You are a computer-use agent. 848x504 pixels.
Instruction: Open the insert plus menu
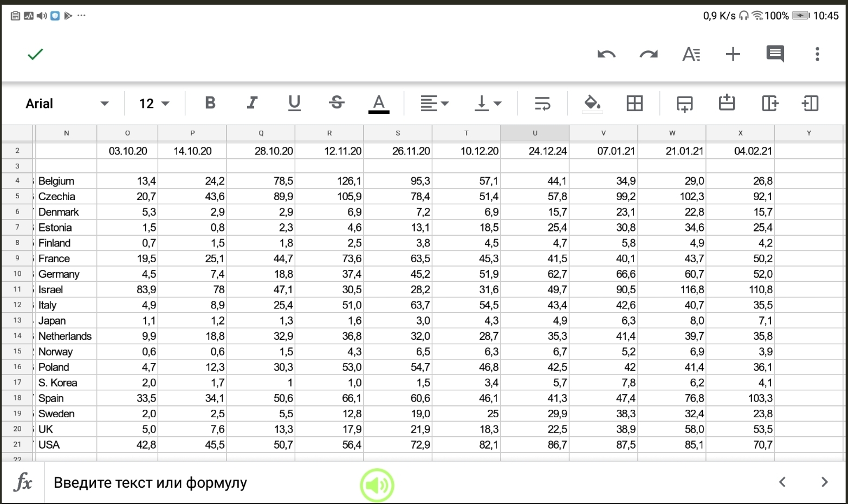click(733, 54)
